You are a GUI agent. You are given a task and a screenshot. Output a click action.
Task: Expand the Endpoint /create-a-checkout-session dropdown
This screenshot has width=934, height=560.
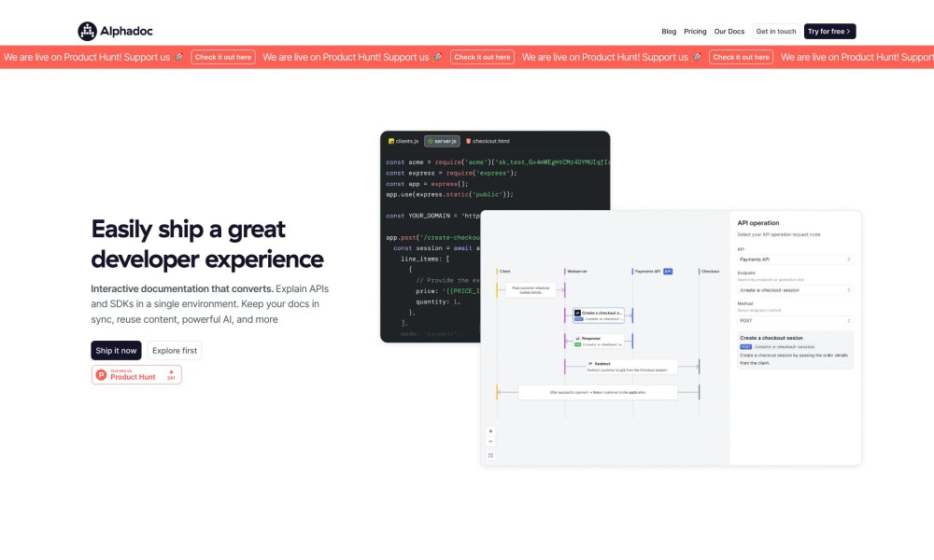(795, 290)
